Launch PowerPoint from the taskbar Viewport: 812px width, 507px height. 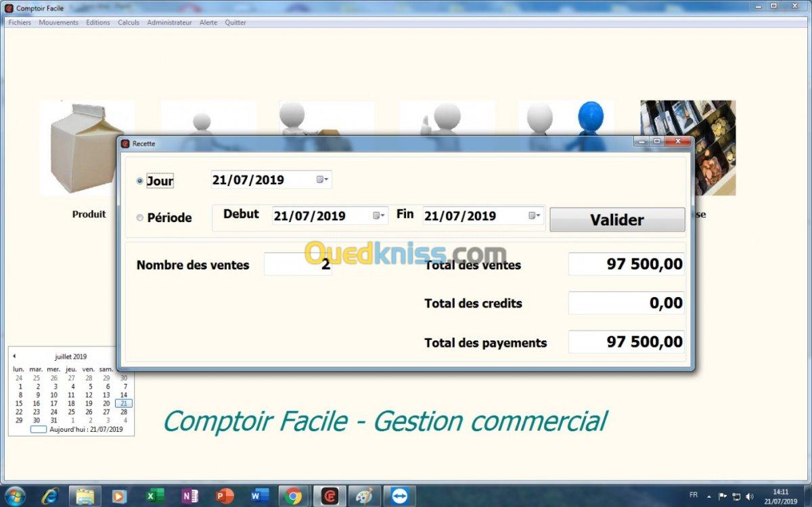[x=225, y=496]
